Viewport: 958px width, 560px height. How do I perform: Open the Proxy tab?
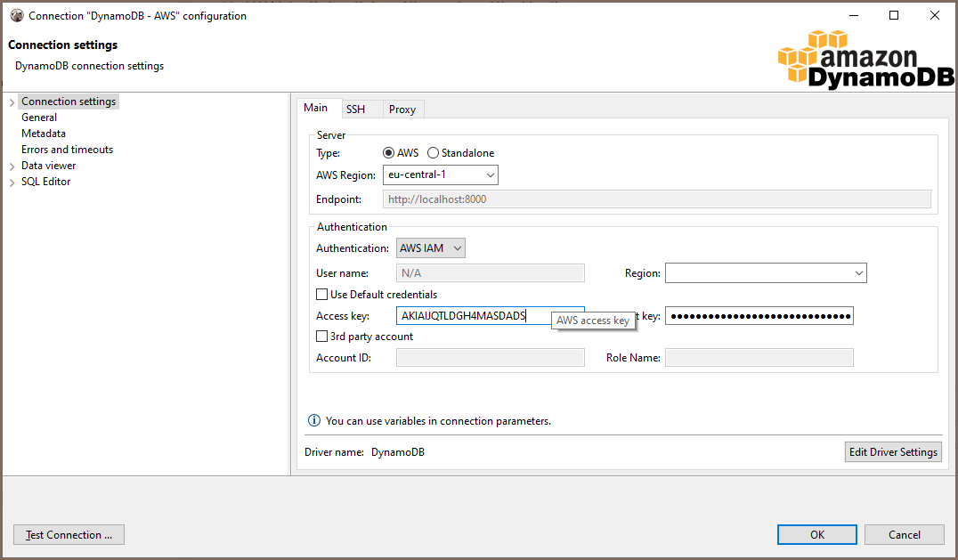(x=402, y=109)
